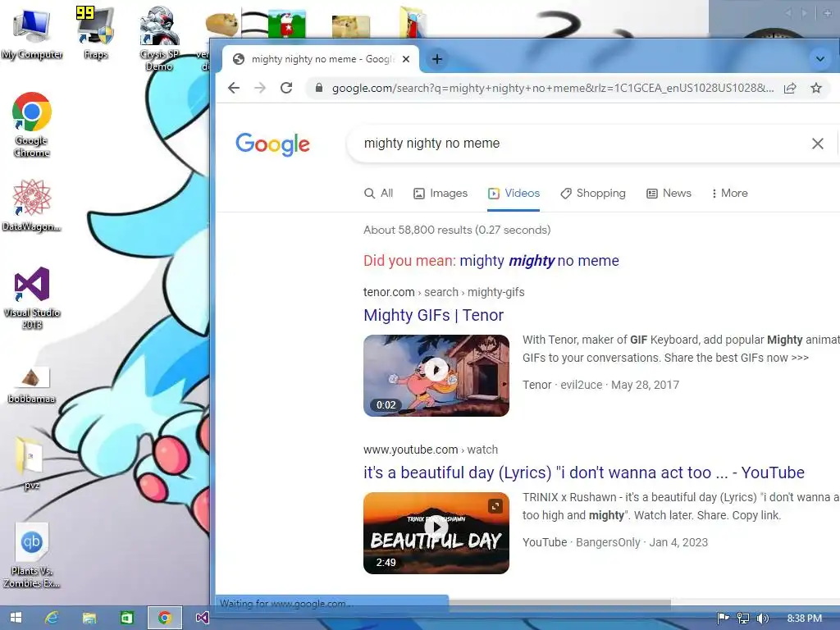Click the Google logo
Image resolution: width=840 pixels, height=630 pixels.
[272, 144]
